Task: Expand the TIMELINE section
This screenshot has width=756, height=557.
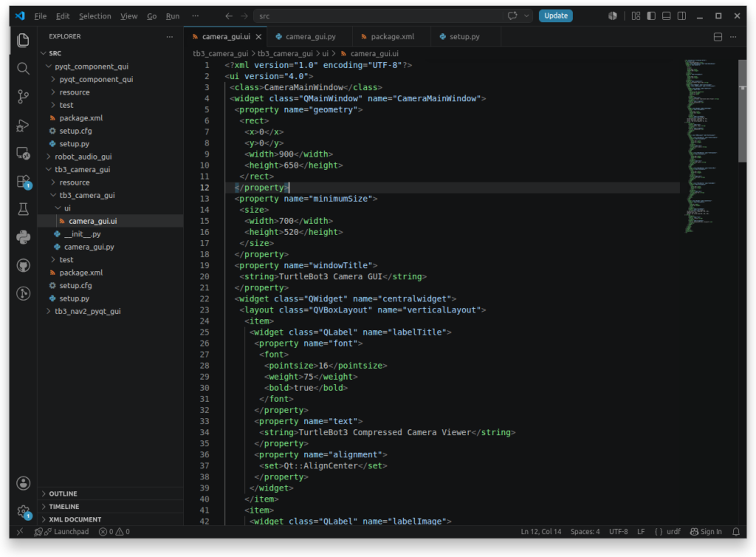Action: 111,507
